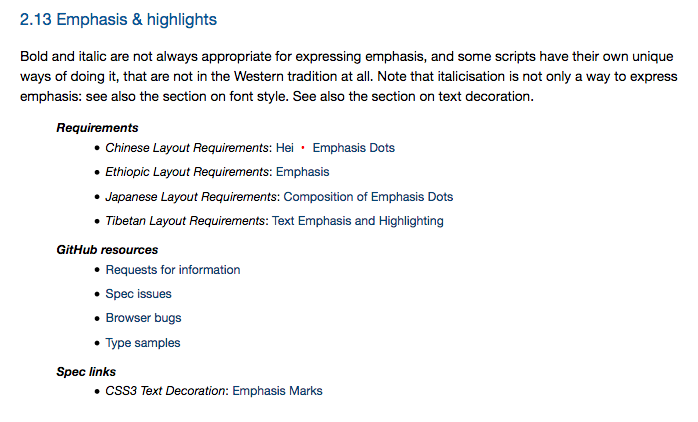Click the "Ethiopic Layout Requirements" italic label
This screenshot has width=698, height=422.
pyautogui.click(x=187, y=172)
